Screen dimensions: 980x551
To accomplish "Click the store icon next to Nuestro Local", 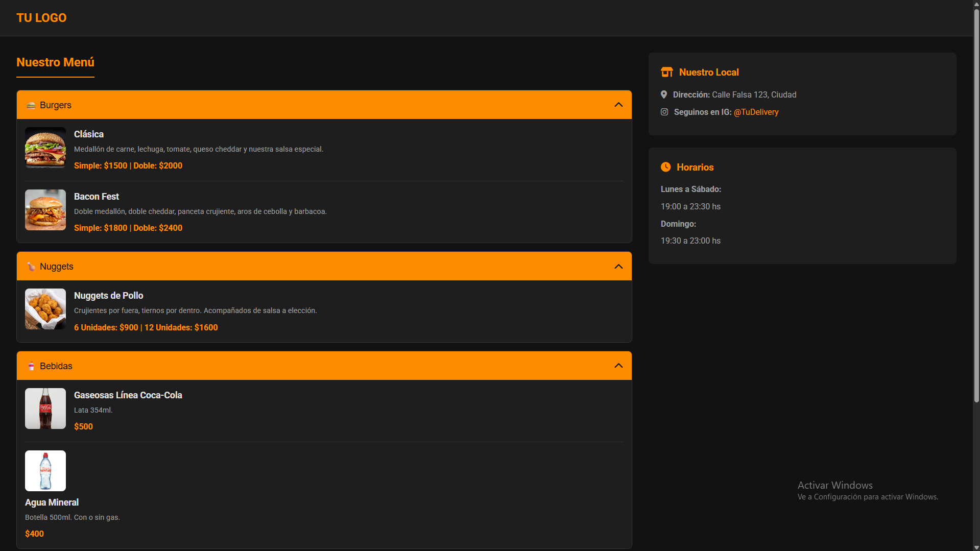I will tap(666, 72).
